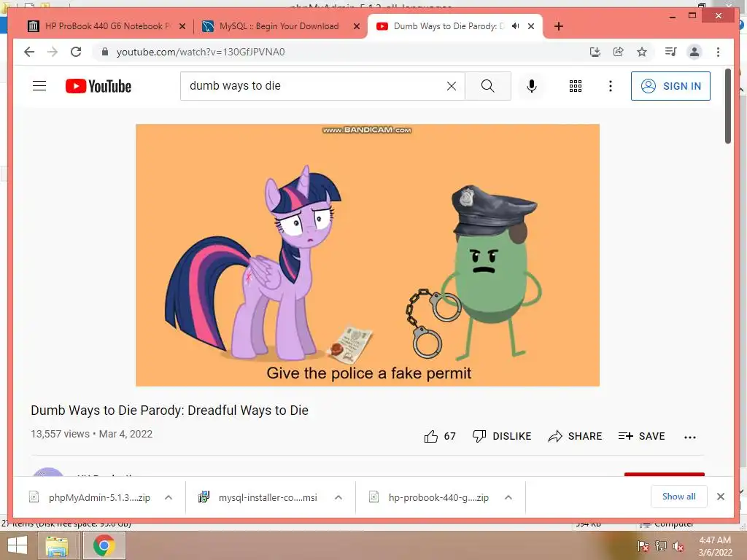
Task: Click the Chrome taskbar icon
Action: click(x=104, y=545)
